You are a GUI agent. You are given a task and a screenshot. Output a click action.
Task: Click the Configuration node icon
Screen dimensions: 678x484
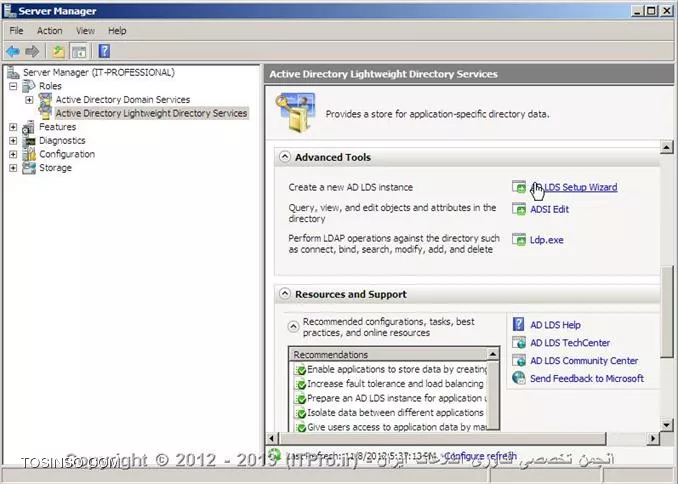pyautogui.click(x=29, y=154)
